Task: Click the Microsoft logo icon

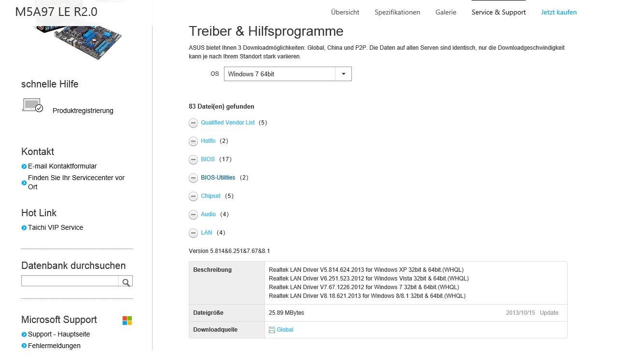Action: click(127, 321)
